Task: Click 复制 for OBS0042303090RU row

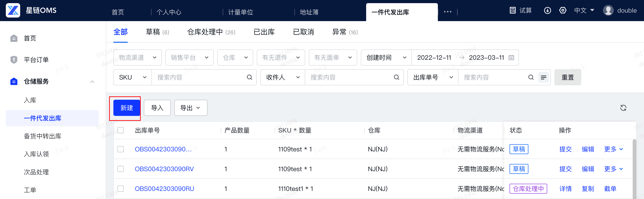Action: [x=588, y=188]
